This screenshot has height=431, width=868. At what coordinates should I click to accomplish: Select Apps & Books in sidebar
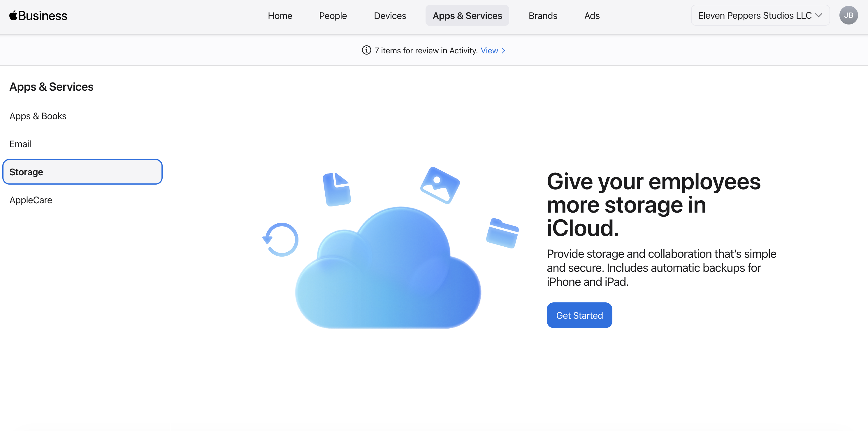(x=38, y=116)
